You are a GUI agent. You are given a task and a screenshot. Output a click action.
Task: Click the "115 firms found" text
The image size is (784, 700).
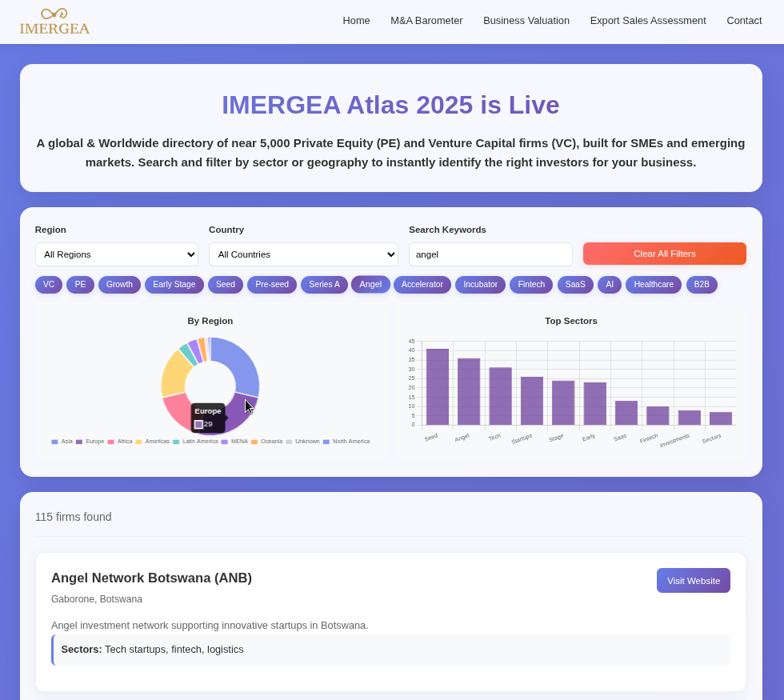tap(73, 517)
